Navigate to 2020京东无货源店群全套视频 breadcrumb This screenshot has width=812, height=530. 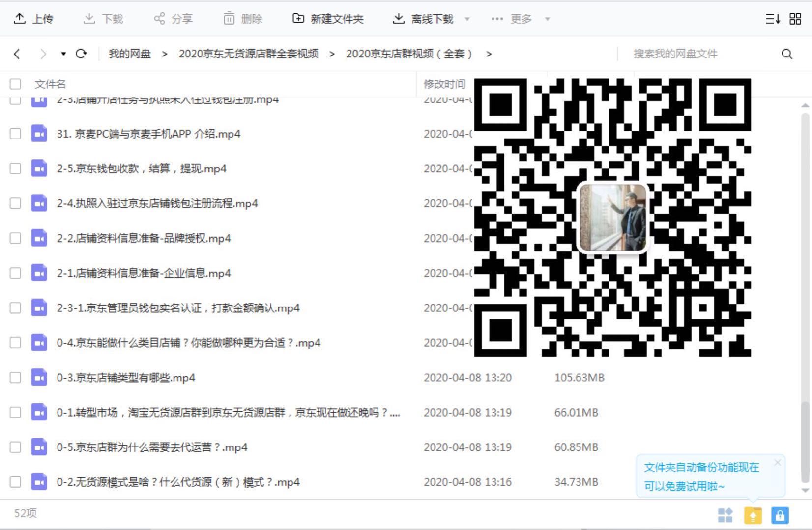249,54
